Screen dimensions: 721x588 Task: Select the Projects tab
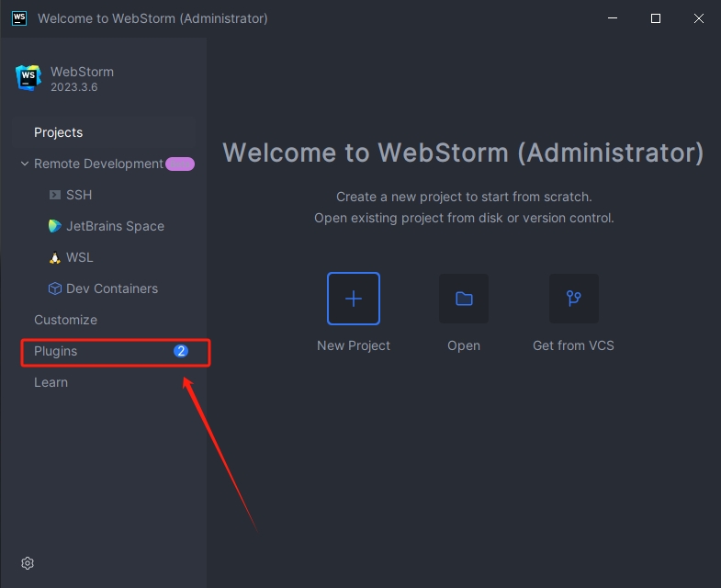[59, 132]
